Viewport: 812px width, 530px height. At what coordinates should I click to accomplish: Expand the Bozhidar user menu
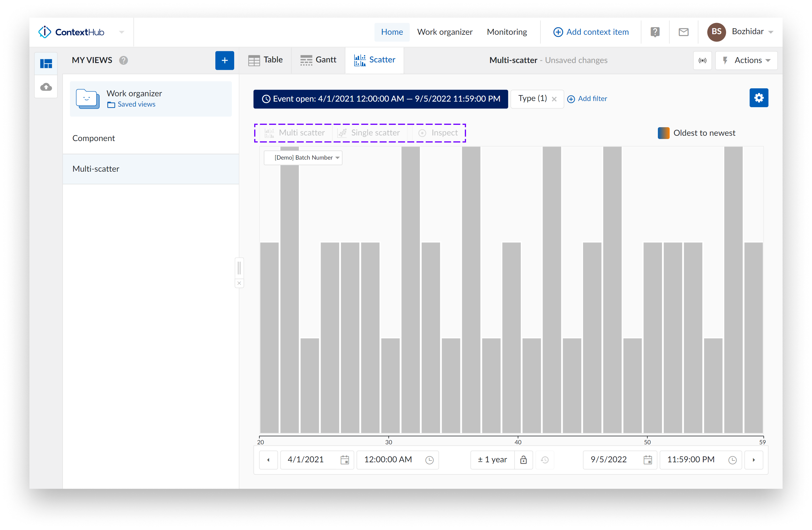tap(752, 32)
